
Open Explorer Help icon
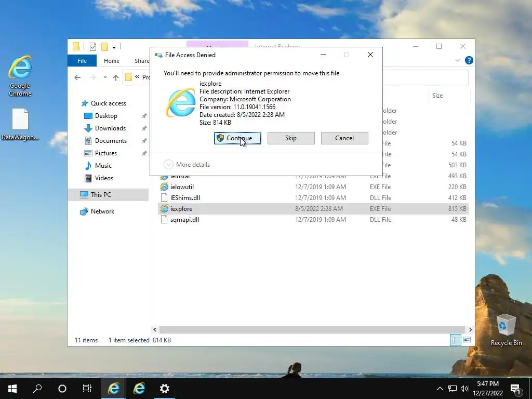[469, 60]
